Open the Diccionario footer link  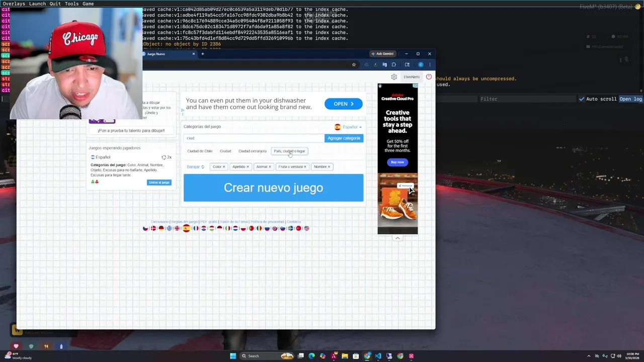[159, 222]
